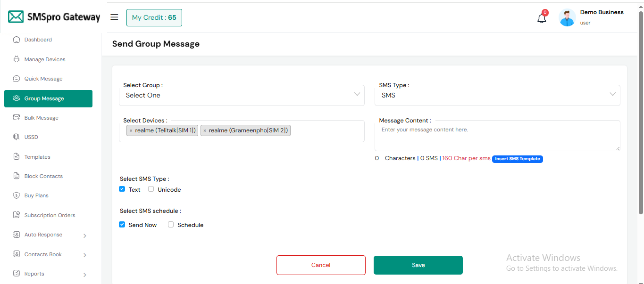The image size is (644, 284).
Task: Click the Block Contacts icon
Action: coord(17,176)
